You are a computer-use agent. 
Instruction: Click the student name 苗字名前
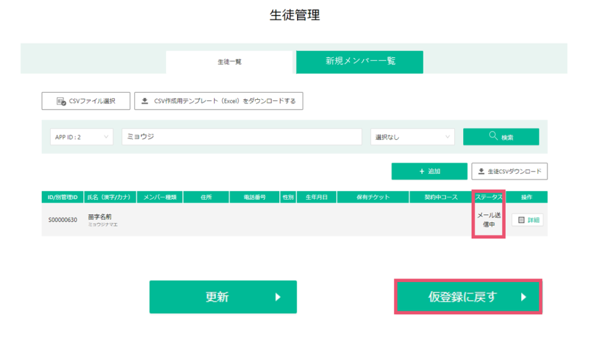click(x=100, y=217)
